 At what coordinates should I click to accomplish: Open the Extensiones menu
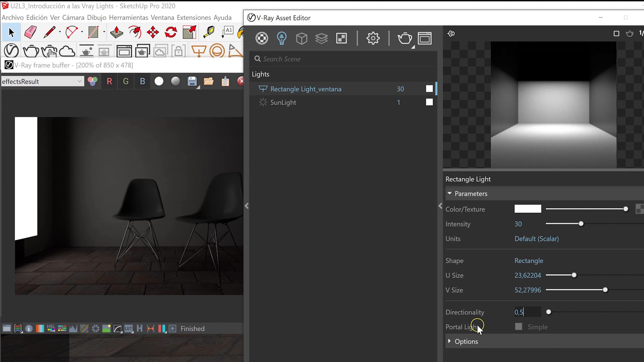click(x=194, y=17)
